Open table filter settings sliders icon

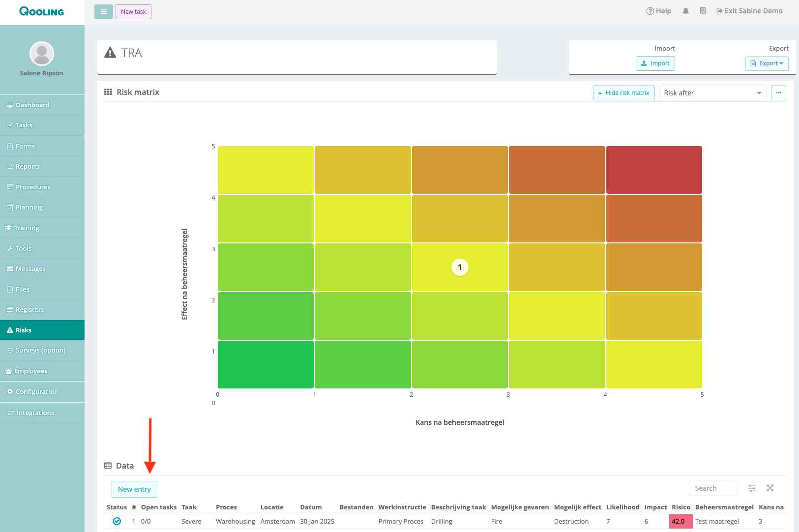pyautogui.click(x=752, y=488)
